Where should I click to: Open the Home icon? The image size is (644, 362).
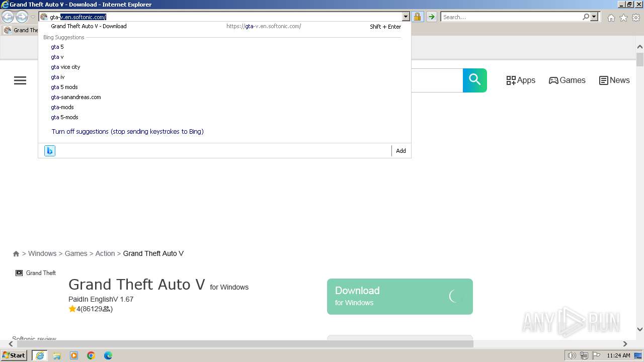[x=611, y=18]
